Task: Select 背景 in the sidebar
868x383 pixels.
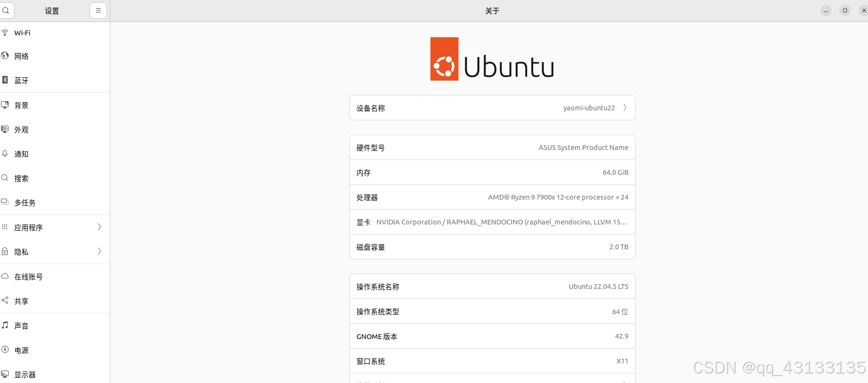Action: (55, 106)
